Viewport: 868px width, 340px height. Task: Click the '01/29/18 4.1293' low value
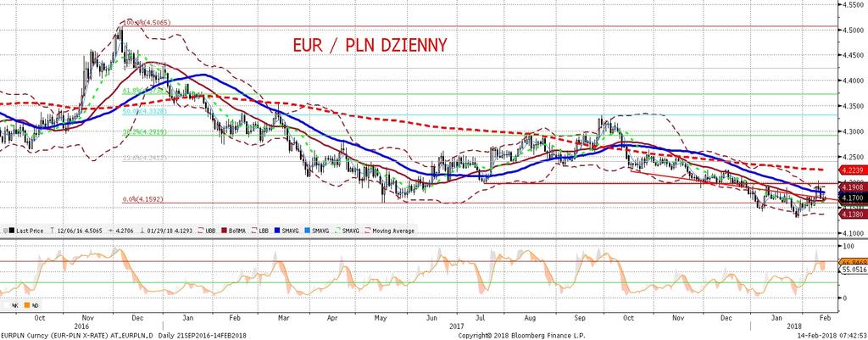(170, 231)
